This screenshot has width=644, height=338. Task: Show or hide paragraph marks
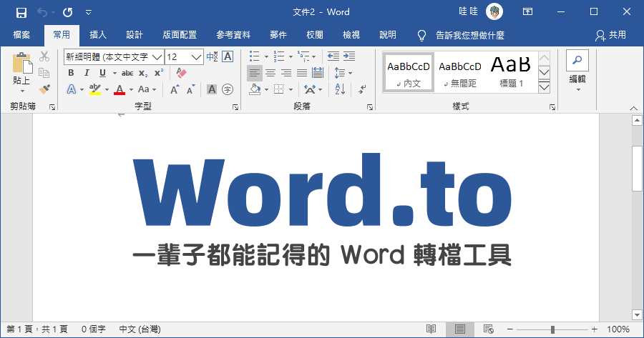click(362, 89)
